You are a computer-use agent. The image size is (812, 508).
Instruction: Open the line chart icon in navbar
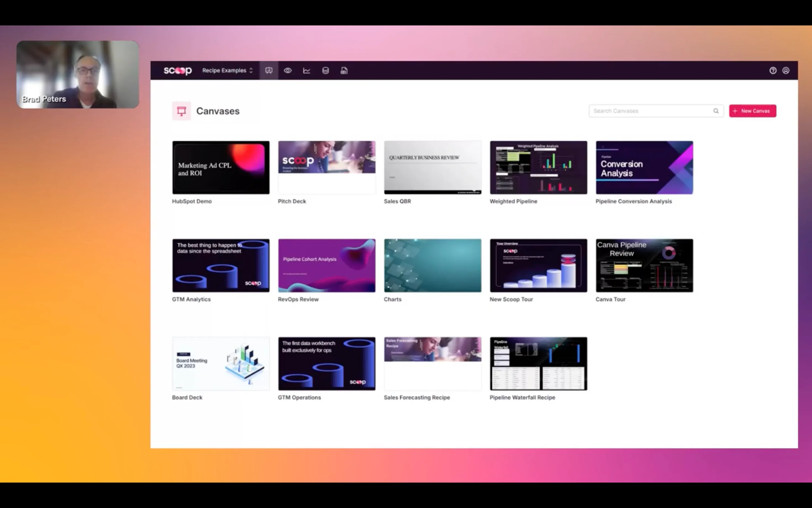(x=307, y=70)
